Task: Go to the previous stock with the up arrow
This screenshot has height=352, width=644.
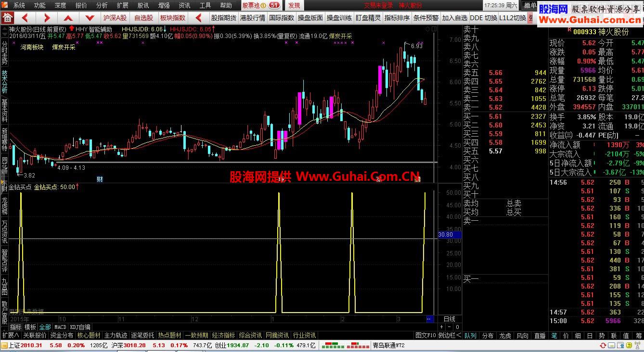Action: [68, 18]
